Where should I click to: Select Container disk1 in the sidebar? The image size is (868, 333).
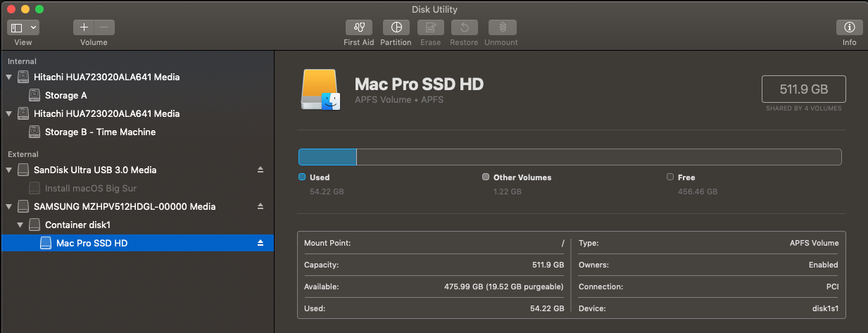pos(137,225)
